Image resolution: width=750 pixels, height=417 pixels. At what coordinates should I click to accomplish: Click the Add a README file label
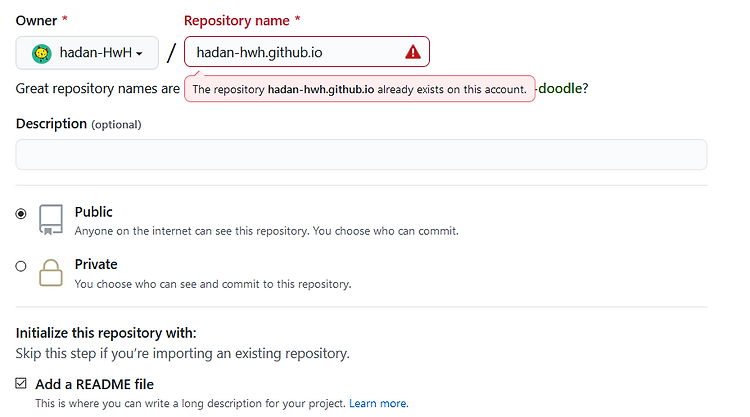[x=94, y=384]
